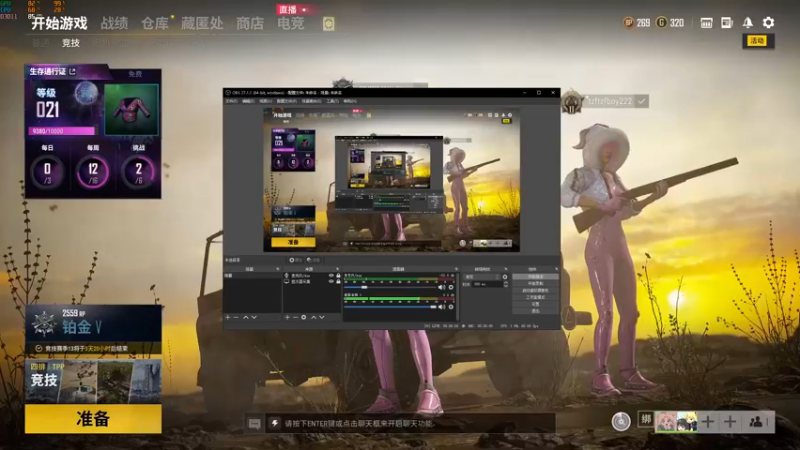
Task: Open survivor pass external link icon
Action: 72,71
